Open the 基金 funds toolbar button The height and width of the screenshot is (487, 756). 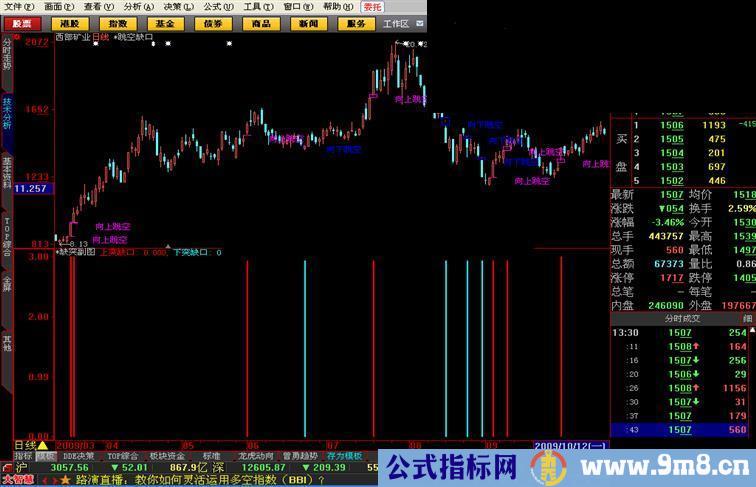coord(165,23)
